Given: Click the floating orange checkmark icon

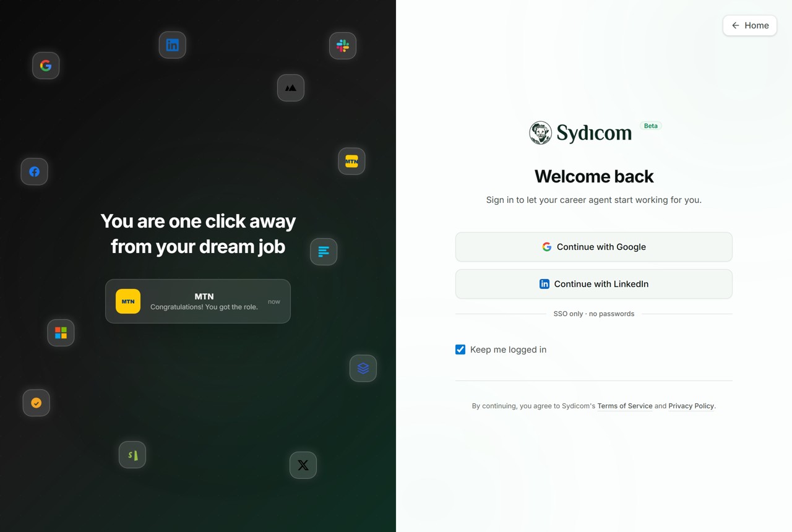Looking at the screenshot, I should pos(37,403).
